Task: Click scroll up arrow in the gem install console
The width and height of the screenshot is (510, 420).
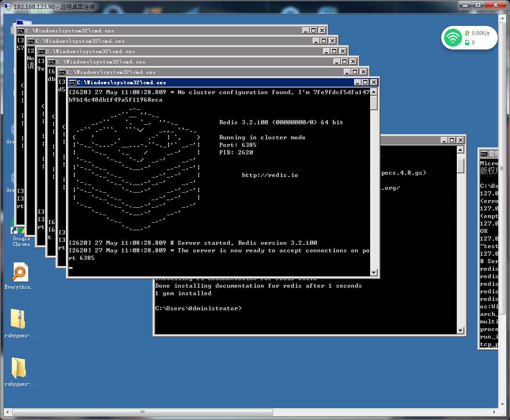Action: (x=460, y=150)
